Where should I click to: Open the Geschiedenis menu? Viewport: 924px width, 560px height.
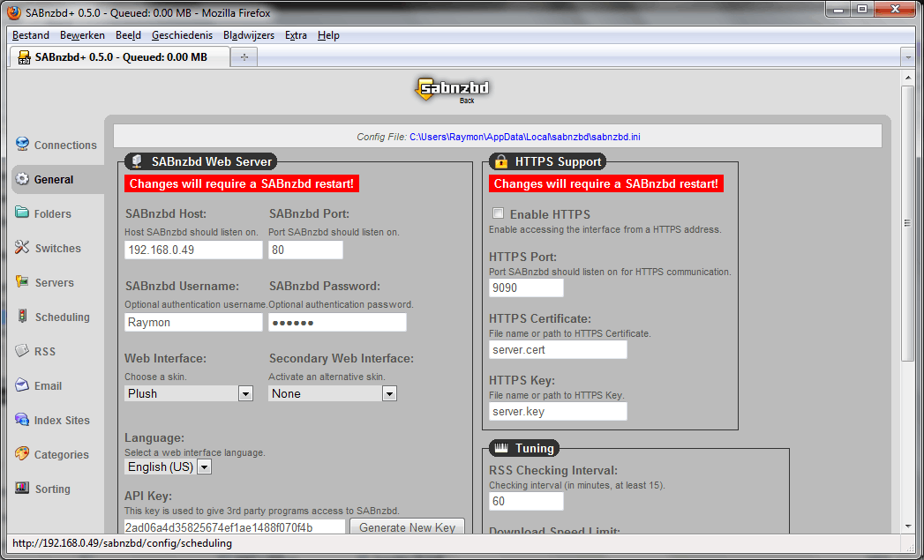tap(182, 35)
